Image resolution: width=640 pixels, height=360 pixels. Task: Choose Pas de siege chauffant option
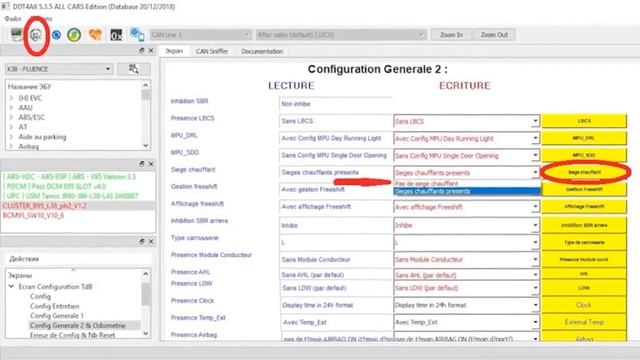coord(467,184)
